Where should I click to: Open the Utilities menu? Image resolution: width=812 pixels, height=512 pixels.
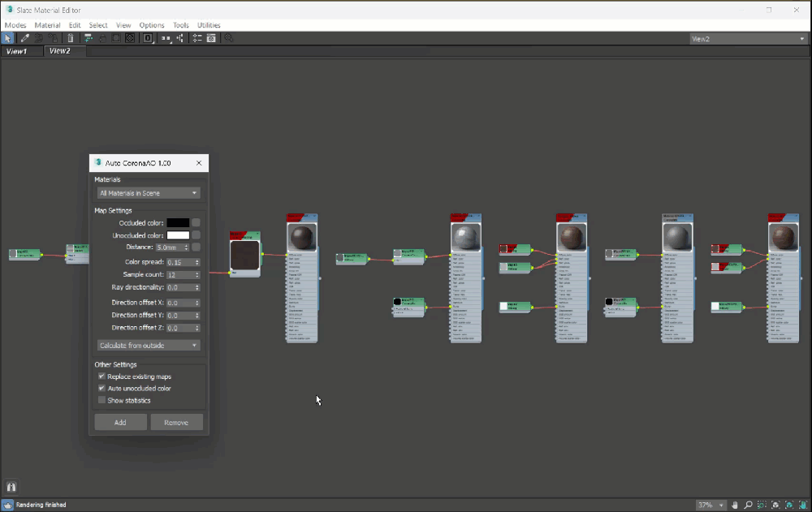point(209,25)
